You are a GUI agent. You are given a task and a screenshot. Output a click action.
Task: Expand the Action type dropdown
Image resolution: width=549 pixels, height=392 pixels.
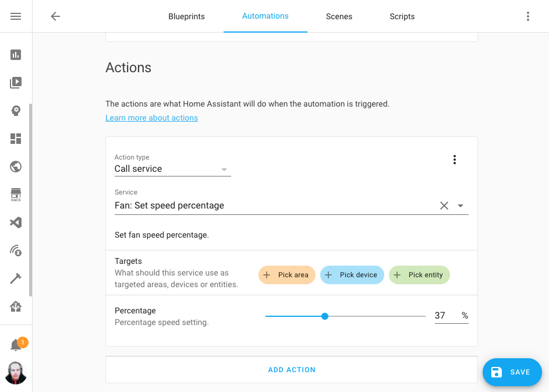click(224, 168)
